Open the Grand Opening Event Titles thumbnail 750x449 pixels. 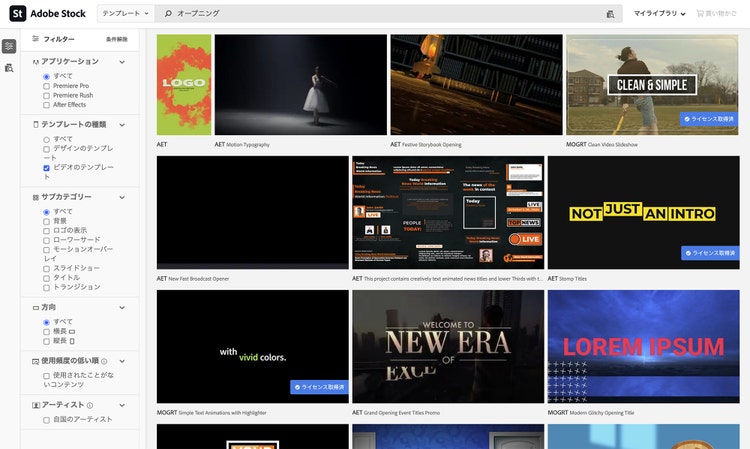(448, 346)
